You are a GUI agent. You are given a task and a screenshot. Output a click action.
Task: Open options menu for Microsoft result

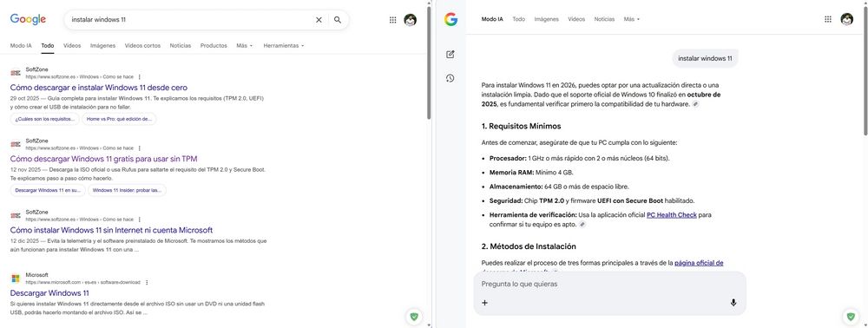147,282
